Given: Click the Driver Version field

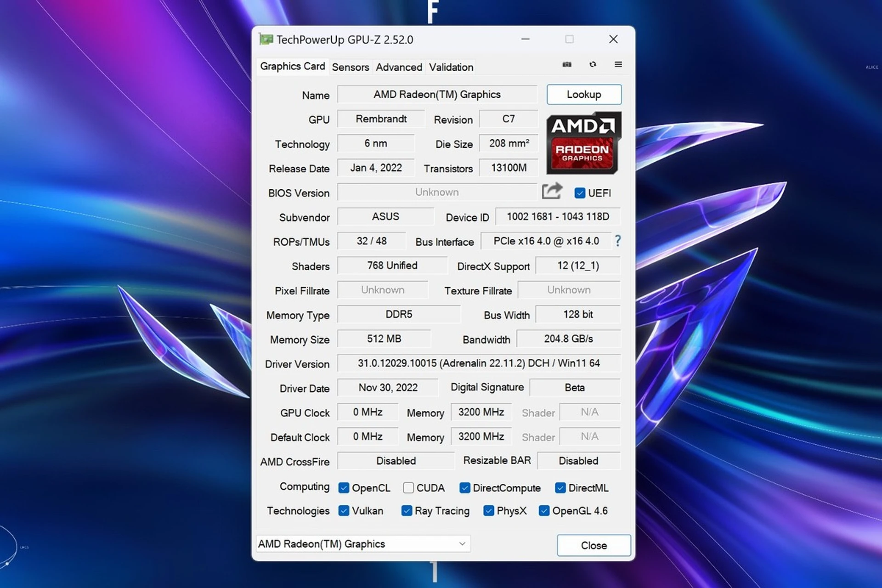Looking at the screenshot, I should (x=479, y=363).
